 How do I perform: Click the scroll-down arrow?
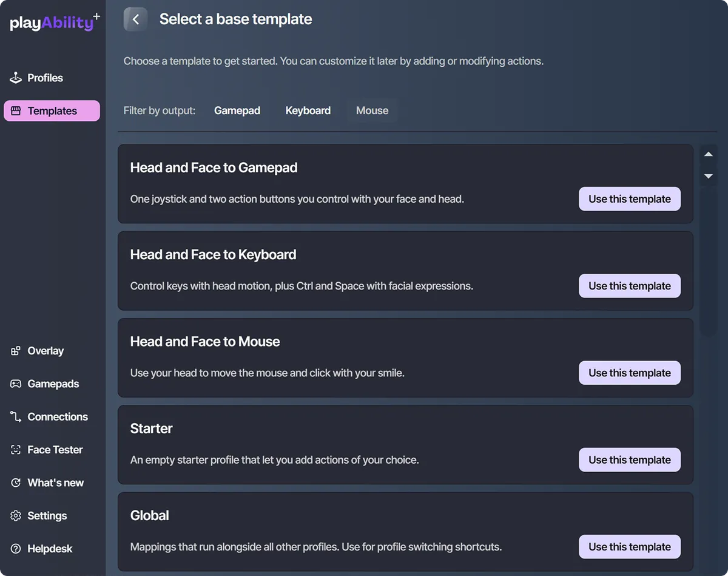[708, 176]
